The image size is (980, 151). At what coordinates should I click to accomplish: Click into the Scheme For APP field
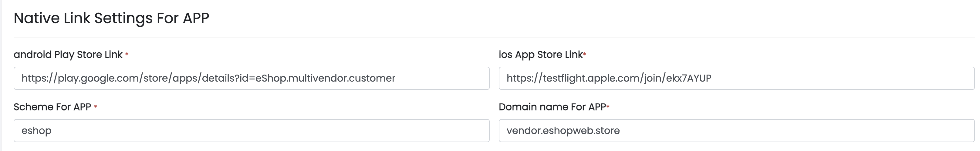click(251, 130)
